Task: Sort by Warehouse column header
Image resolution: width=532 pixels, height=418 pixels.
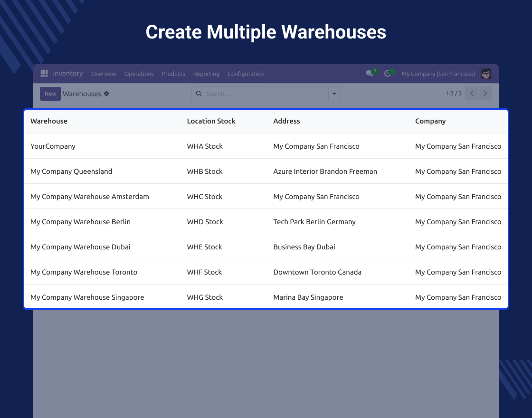Action: (x=49, y=121)
